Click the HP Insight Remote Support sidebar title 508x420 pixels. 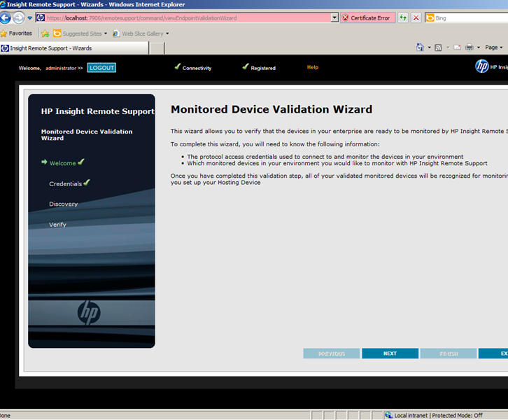click(x=97, y=111)
